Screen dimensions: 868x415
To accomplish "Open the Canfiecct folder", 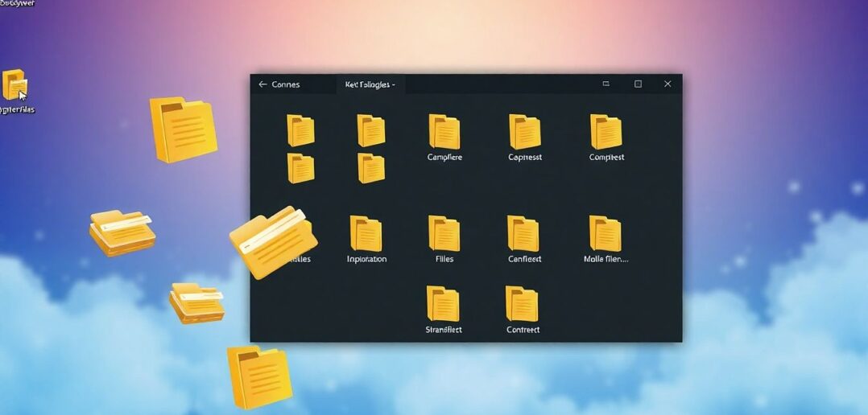I will 523,234.
